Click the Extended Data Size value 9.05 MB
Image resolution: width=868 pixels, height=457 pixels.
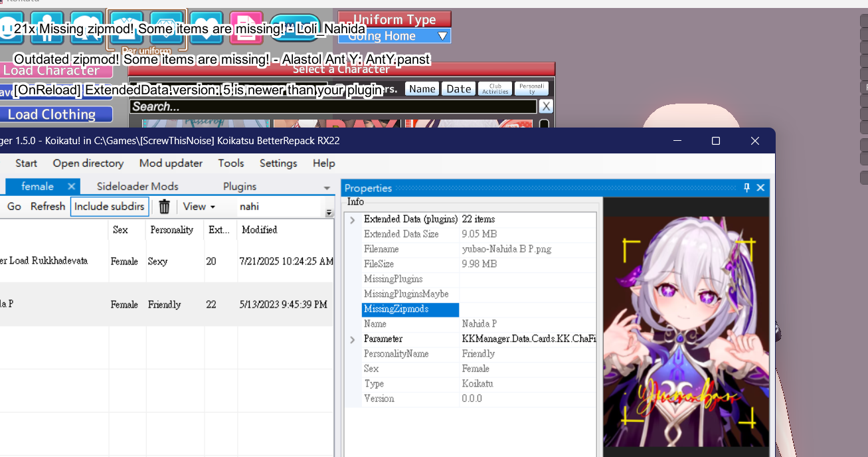click(x=479, y=234)
